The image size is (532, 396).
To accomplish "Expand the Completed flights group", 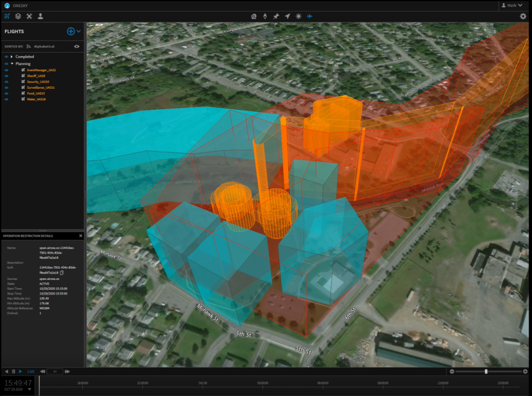I will click(x=11, y=57).
